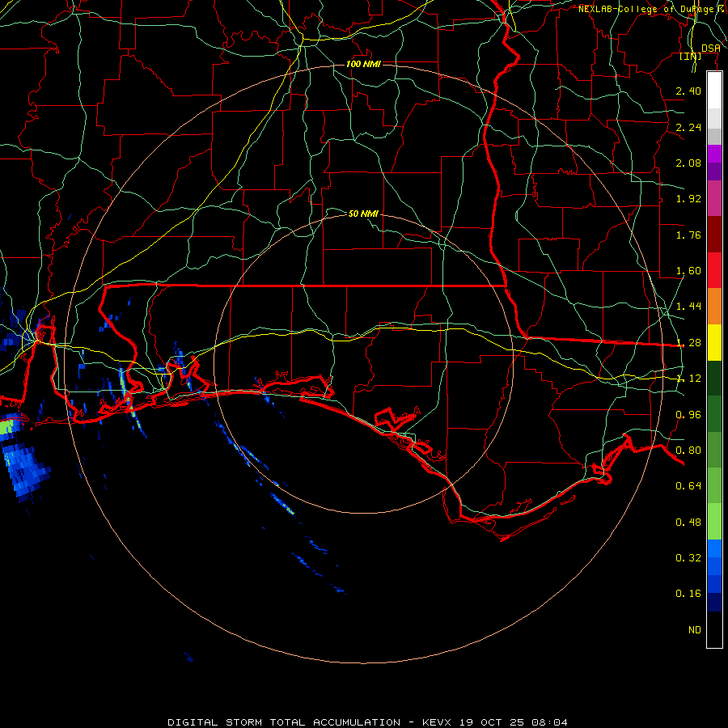This screenshot has width=728, height=728.
Task: Click the 0.16 legend value
Action: (688, 594)
